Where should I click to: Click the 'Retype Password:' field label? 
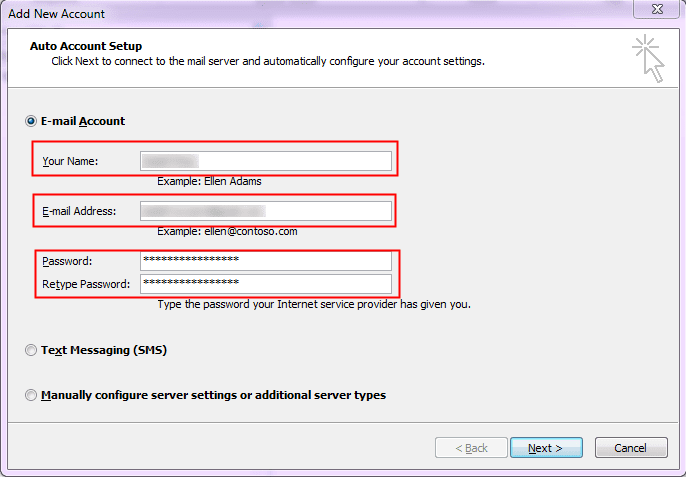(x=86, y=284)
